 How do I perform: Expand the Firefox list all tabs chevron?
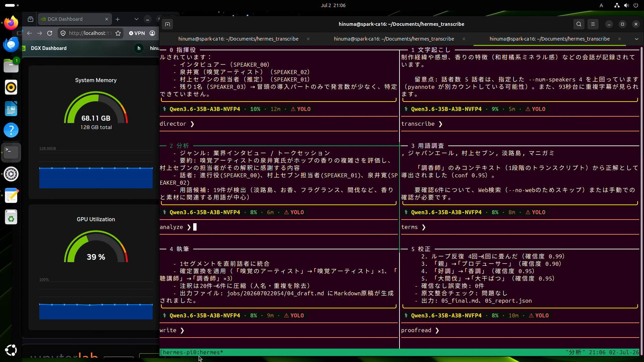click(137, 19)
